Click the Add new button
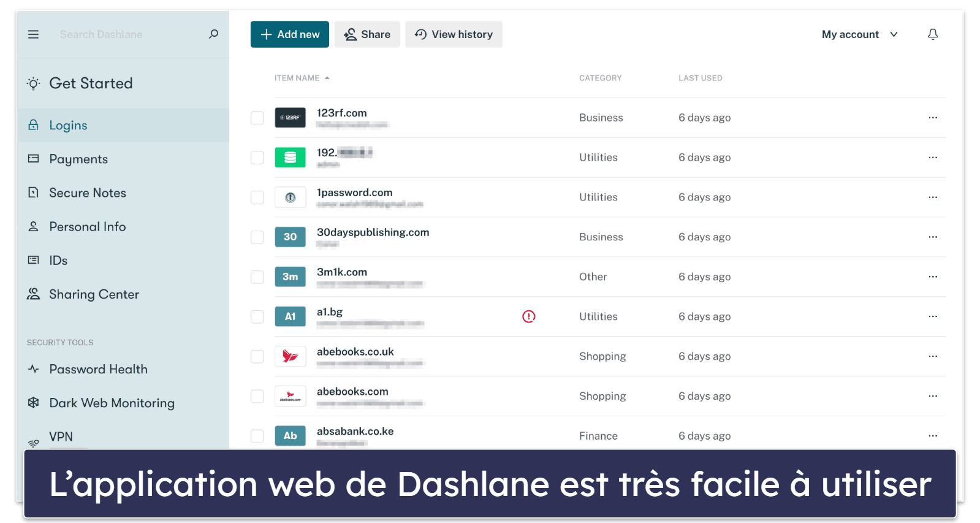The image size is (980, 523). point(289,34)
